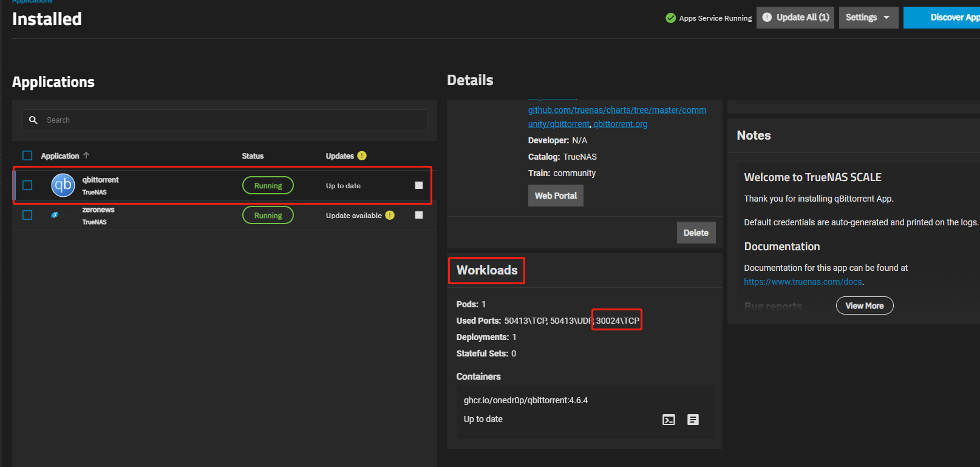The image size is (980, 467).
Task: Click zeronews update available warning icon
Action: (x=390, y=215)
